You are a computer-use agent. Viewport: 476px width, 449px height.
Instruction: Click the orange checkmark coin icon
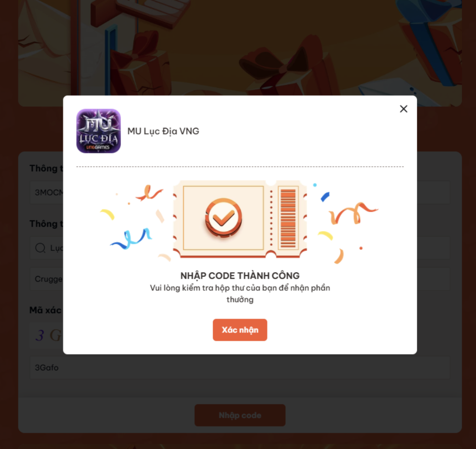coord(223,218)
